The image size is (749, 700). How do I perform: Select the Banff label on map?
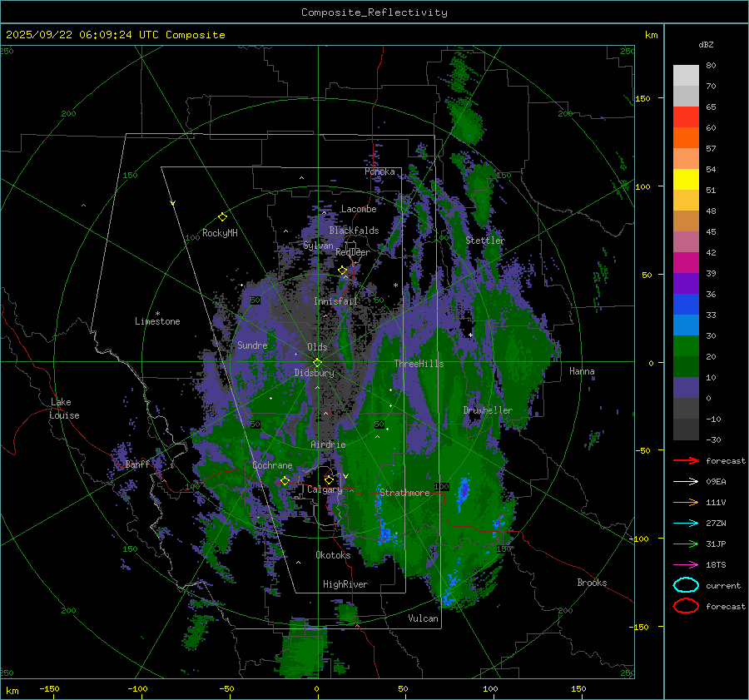(137, 464)
